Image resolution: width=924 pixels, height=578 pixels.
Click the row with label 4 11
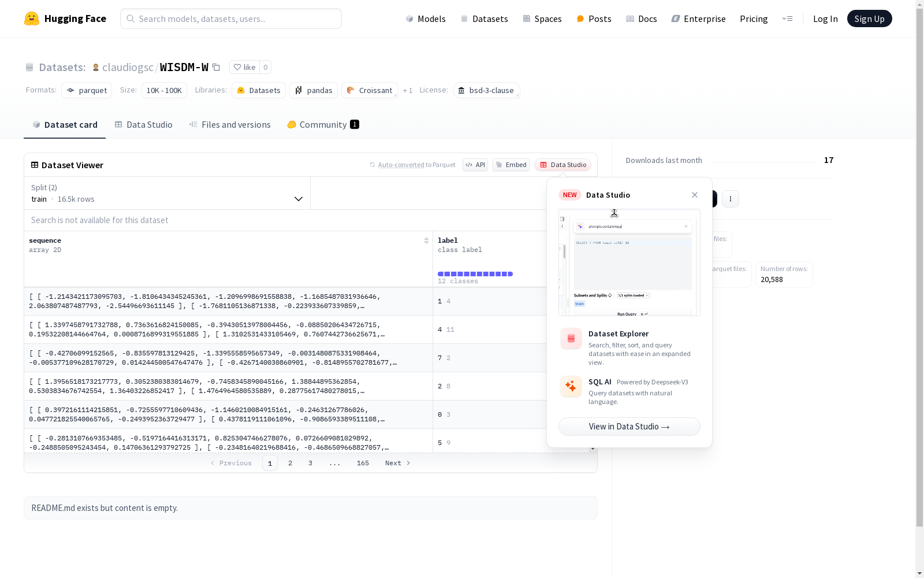(286, 329)
